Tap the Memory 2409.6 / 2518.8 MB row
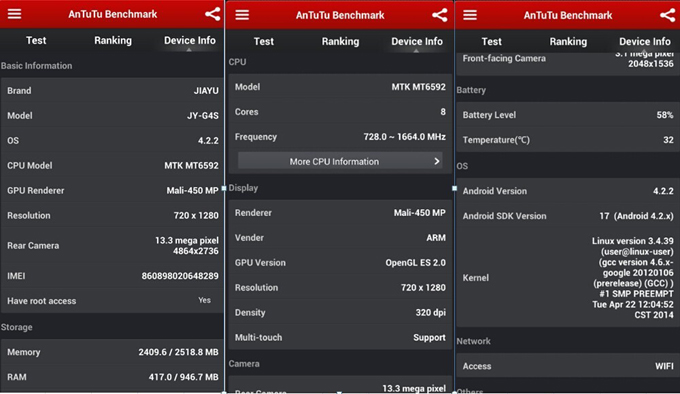 [x=112, y=352]
